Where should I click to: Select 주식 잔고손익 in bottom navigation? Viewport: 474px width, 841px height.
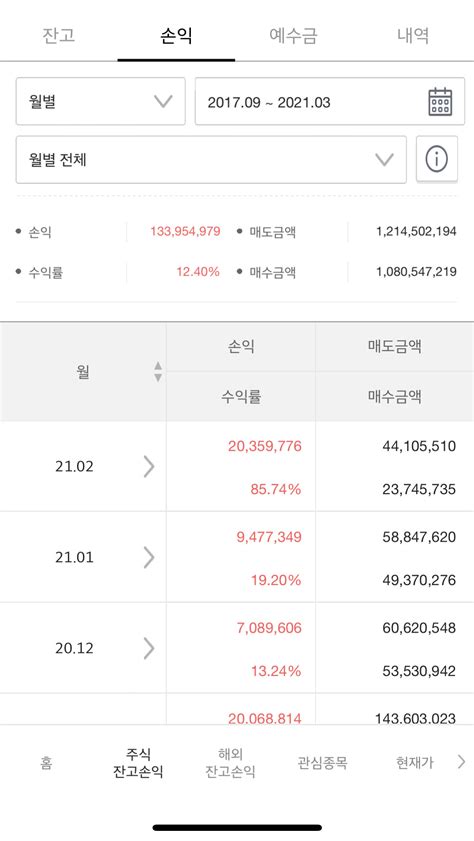click(138, 762)
